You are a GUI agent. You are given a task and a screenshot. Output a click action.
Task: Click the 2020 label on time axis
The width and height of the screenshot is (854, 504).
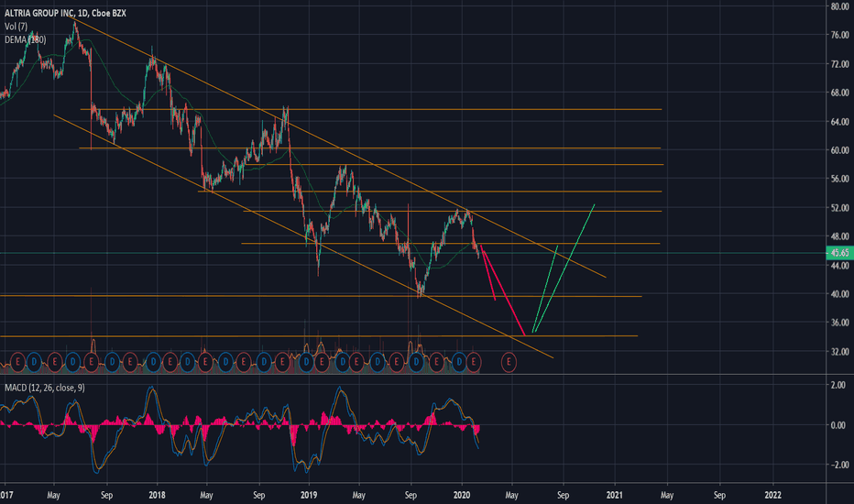461,495
